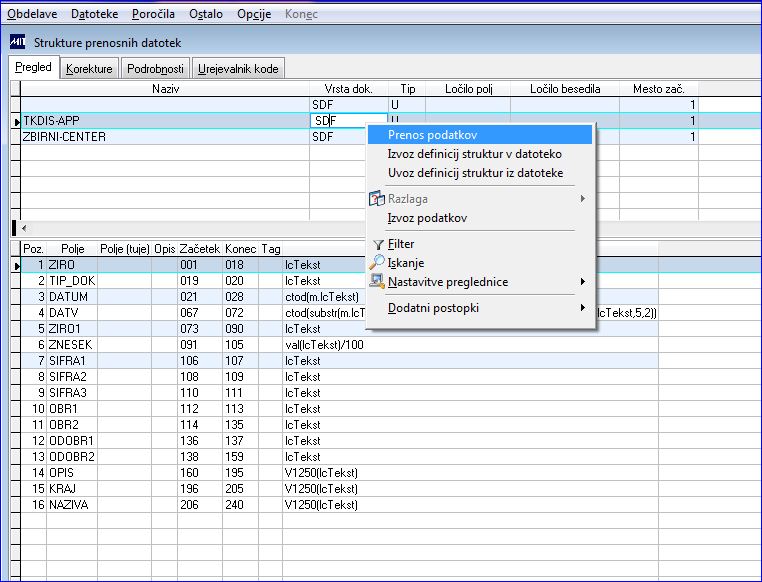762x582 pixels.
Task: Click the left scroll arrow of upper grid
Action: (24, 228)
